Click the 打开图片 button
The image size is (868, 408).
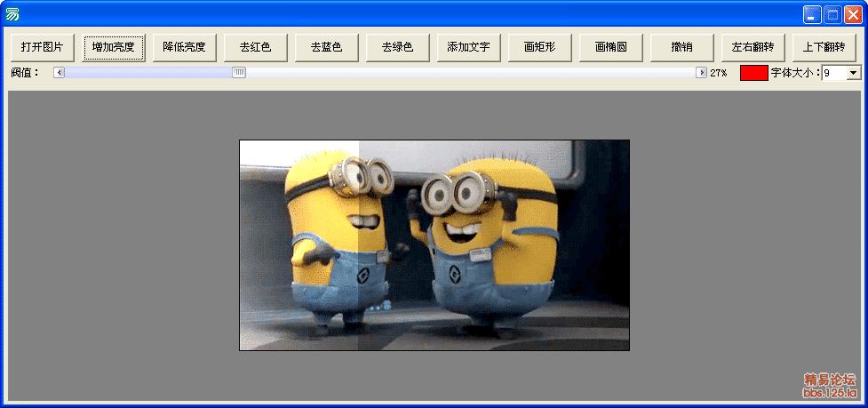click(42, 47)
